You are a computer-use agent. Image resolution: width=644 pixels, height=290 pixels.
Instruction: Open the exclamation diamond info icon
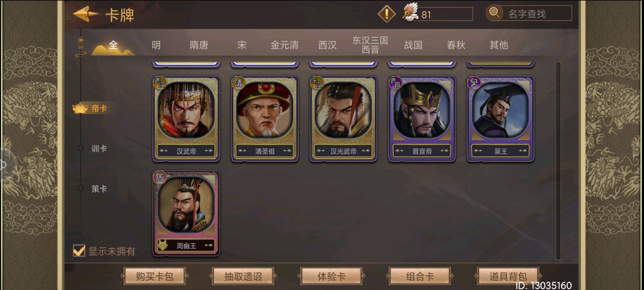tap(386, 14)
